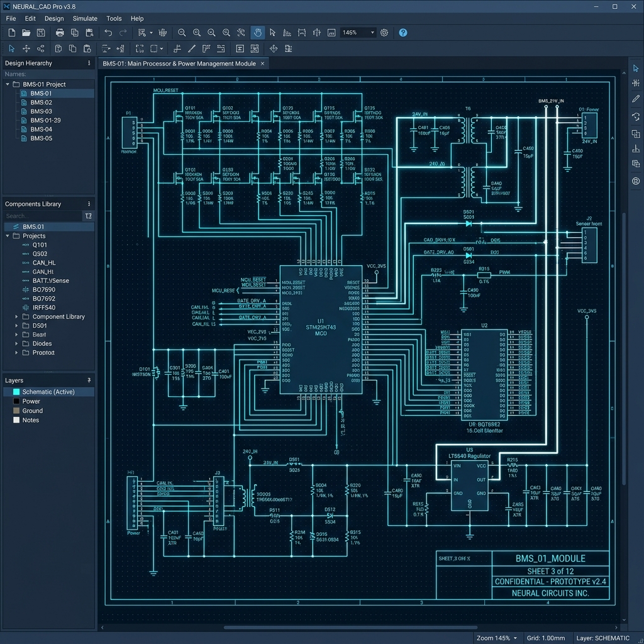
Task: Save the design with the floppy icon
Action: [41, 33]
